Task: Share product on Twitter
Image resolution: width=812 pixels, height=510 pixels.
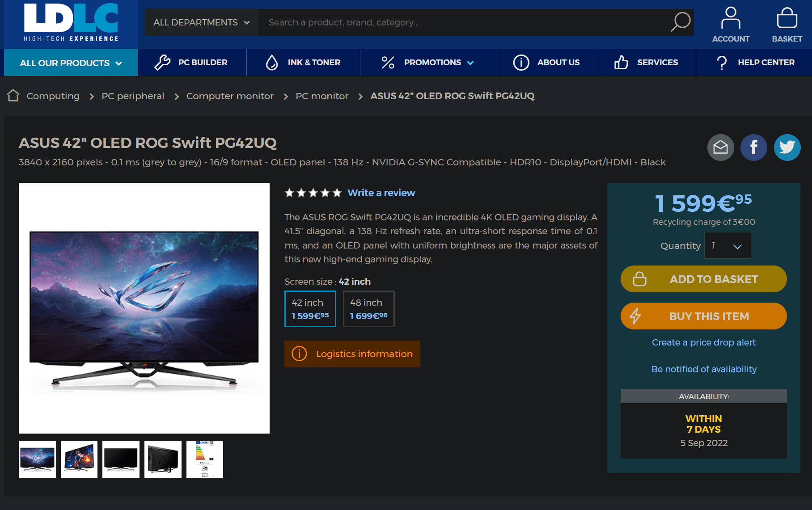Action: coord(787,148)
